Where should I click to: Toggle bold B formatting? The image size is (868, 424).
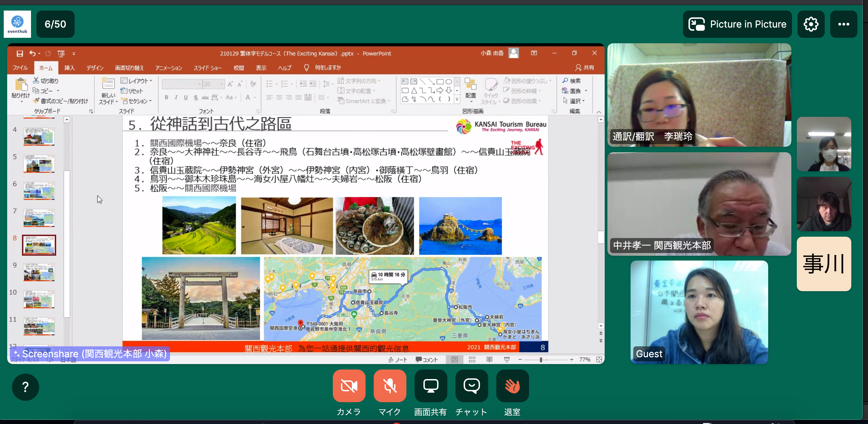click(x=166, y=97)
